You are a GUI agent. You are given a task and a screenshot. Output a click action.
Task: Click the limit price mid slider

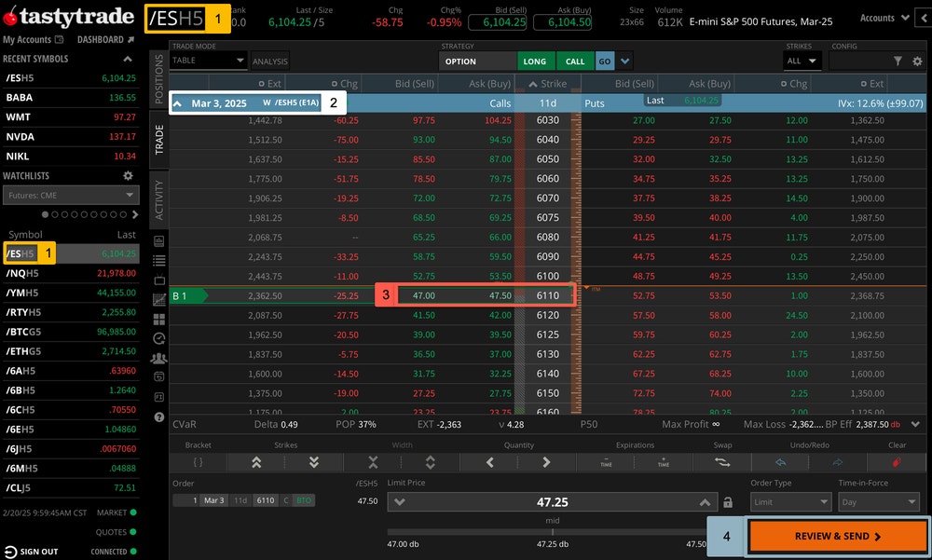pyautogui.click(x=552, y=532)
